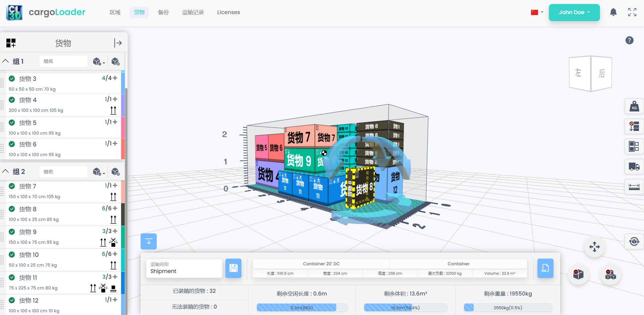Open the 运输记录 menu item
Screen dimensions: 644x315
(193, 12)
